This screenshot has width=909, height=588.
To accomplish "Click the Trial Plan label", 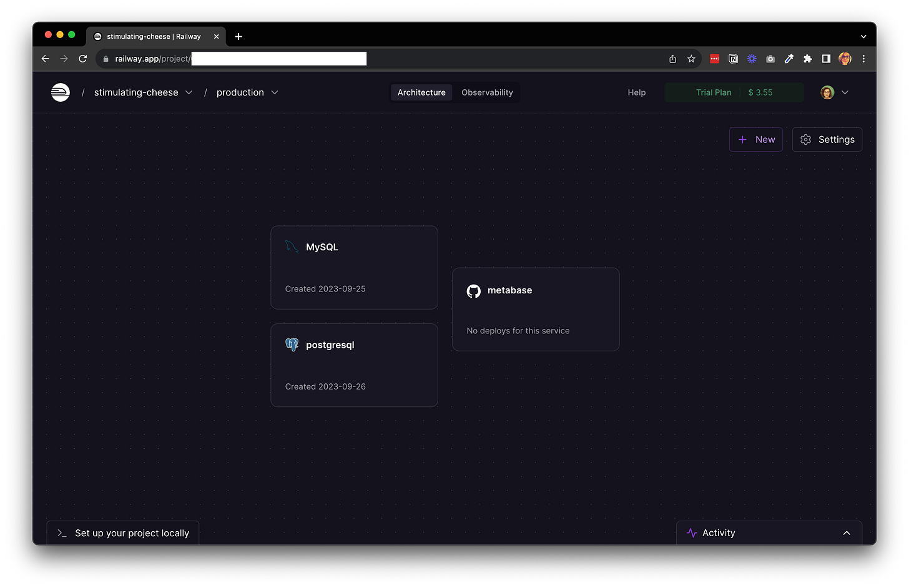I will pyautogui.click(x=714, y=92).
